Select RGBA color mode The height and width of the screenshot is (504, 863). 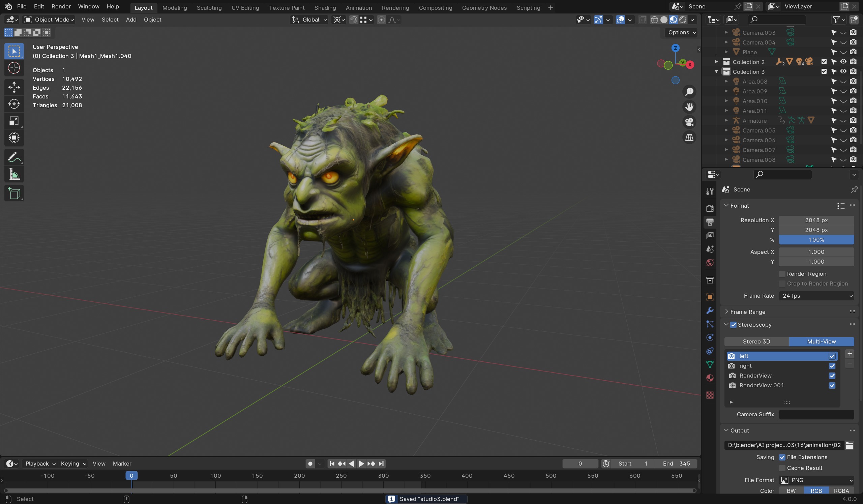click(x=841, y=491)
